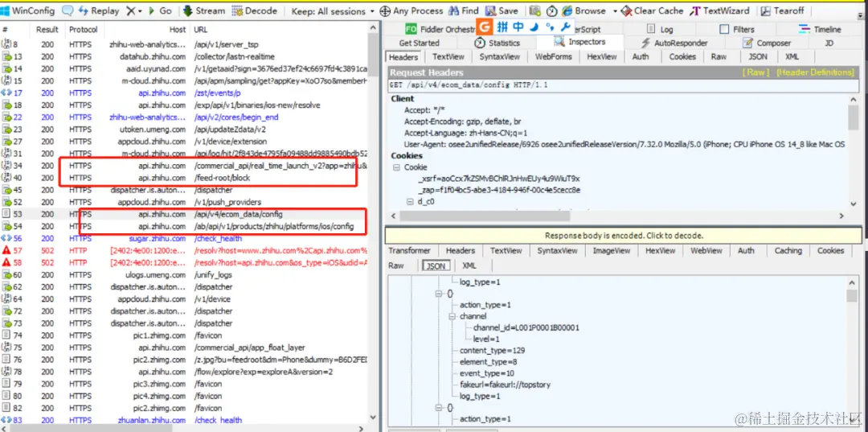868x432 pixels.
Task: Click the document icon of session 53
Action: click(x=6, y=214)
